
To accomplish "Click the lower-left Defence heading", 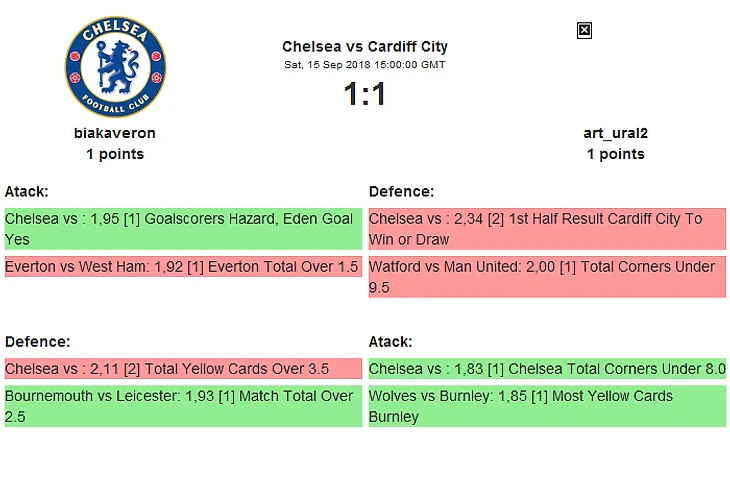I will point(37,342).
